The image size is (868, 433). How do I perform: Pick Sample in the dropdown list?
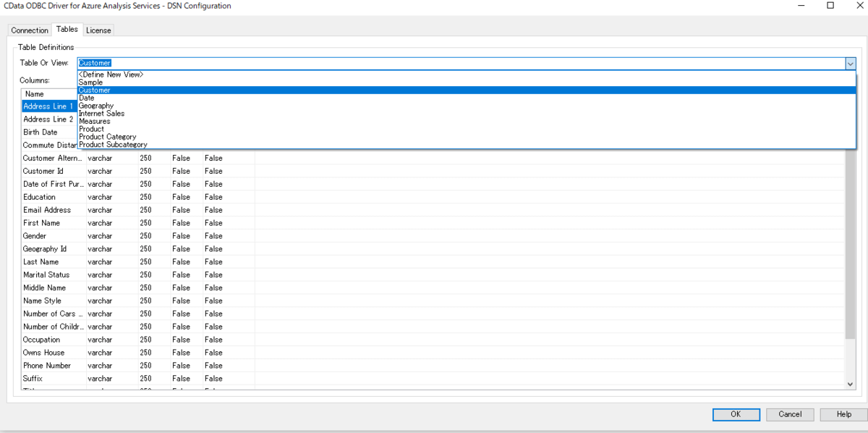[x=467, y=83]
